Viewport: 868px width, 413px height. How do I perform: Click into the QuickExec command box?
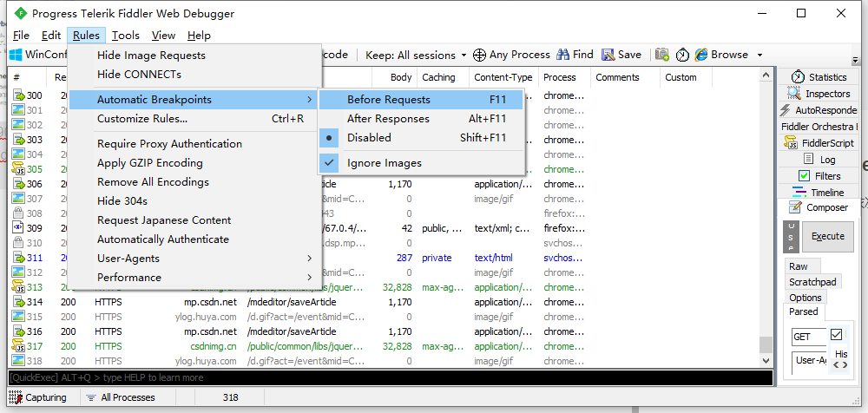[391, 377]
